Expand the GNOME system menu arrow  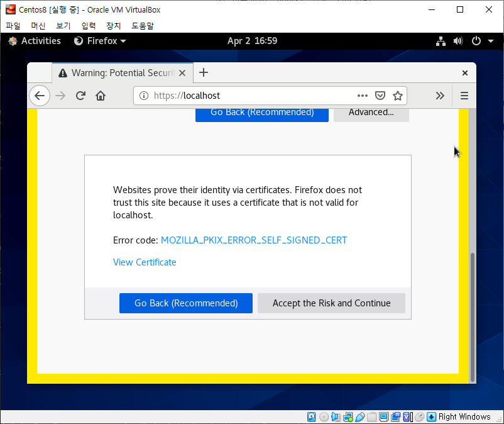(x=491, y=41)
